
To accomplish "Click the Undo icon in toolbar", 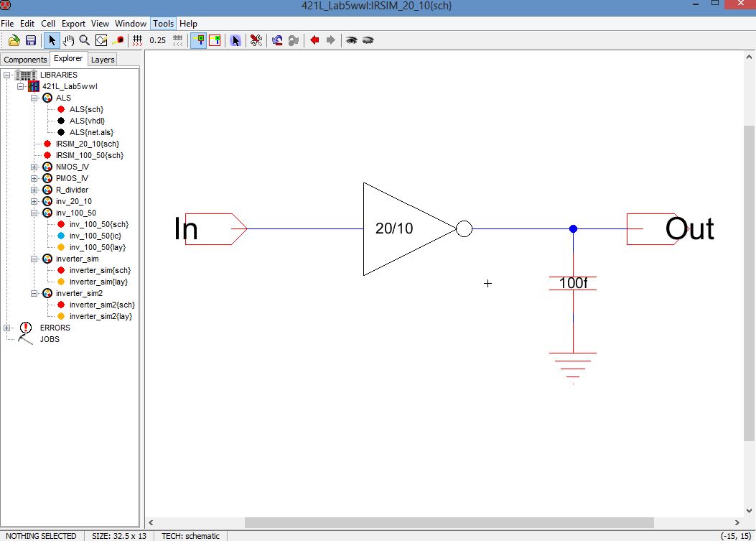I will [x=277, y=40].
